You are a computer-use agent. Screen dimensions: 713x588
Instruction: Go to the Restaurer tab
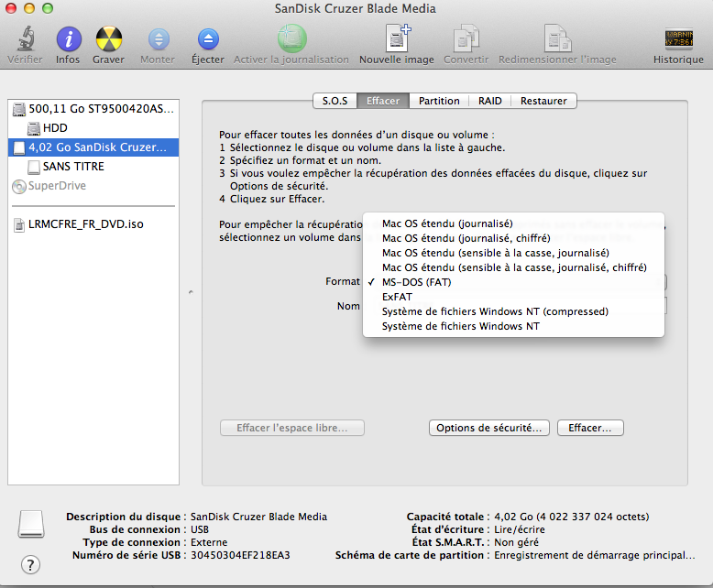click(543, 101)
